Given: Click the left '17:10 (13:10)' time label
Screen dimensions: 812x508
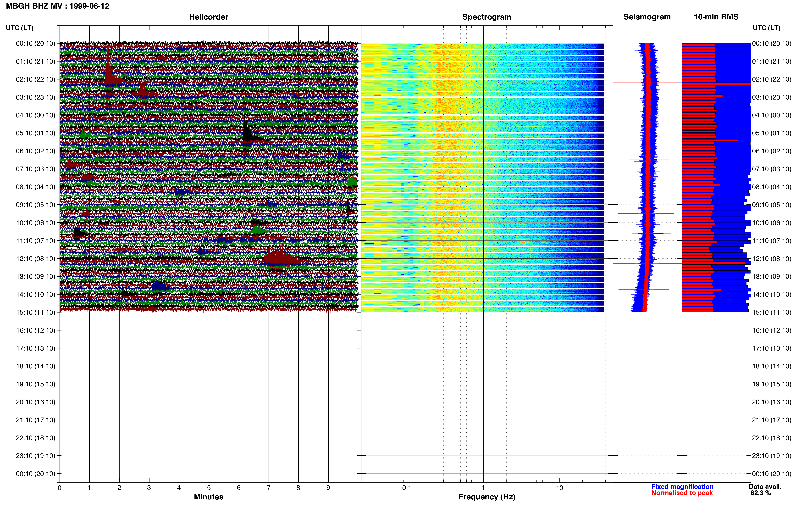Looking at the screenshot, I should 36,348.
